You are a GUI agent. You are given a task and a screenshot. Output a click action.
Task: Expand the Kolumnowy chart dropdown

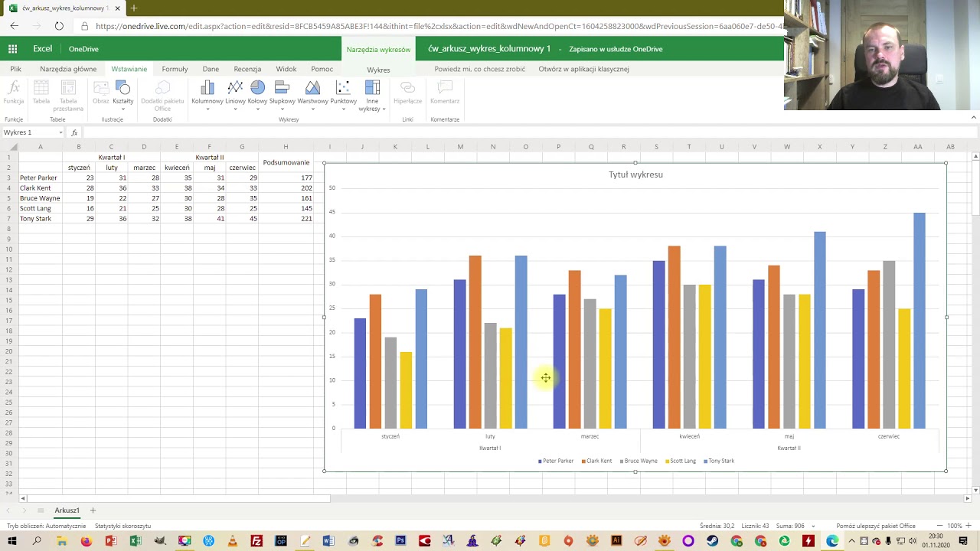(x=207, y=109)
